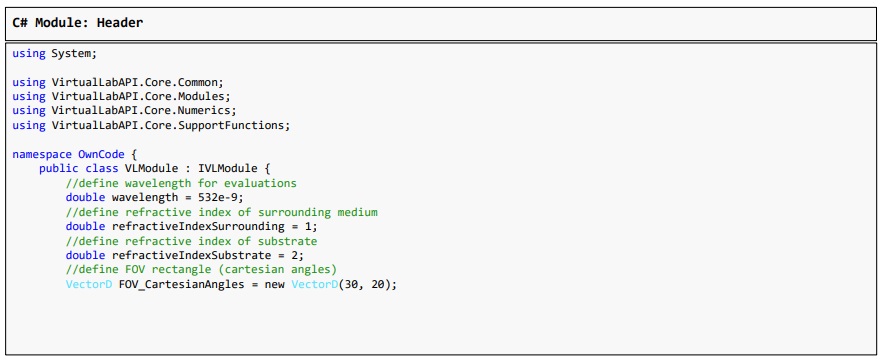Click the 'define FOV rectangle' comment

pyautogui.click(x=201, y=269)
